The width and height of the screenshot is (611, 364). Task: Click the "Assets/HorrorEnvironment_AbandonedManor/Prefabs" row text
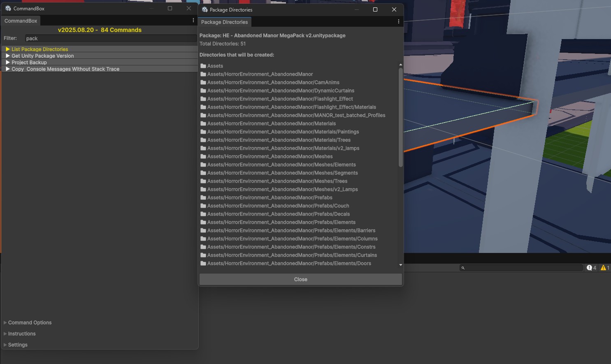pyautogui.click(x=270, y=197)
